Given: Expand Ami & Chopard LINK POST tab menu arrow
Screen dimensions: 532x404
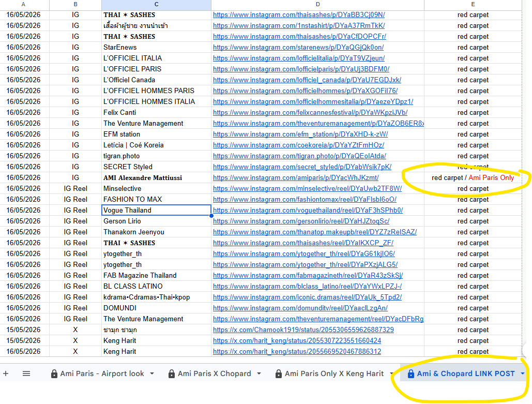Looking at the screenshot, I should coord(523,373).
